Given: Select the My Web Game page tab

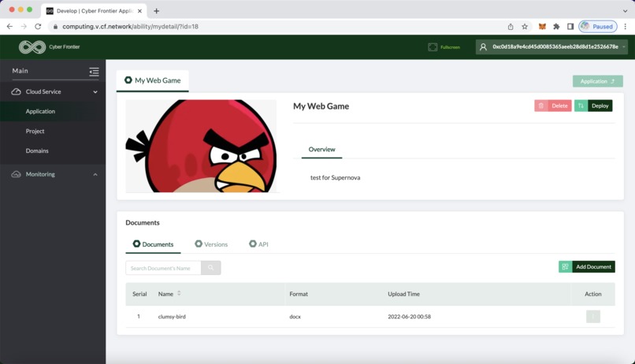Looking at the screenshot, I should tap(153, 80).
